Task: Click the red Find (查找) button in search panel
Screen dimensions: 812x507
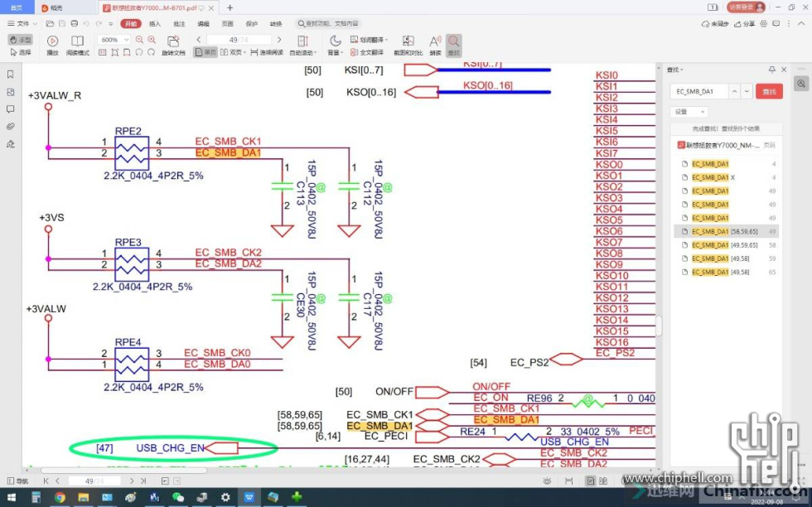Action: (x=769, y=91)
